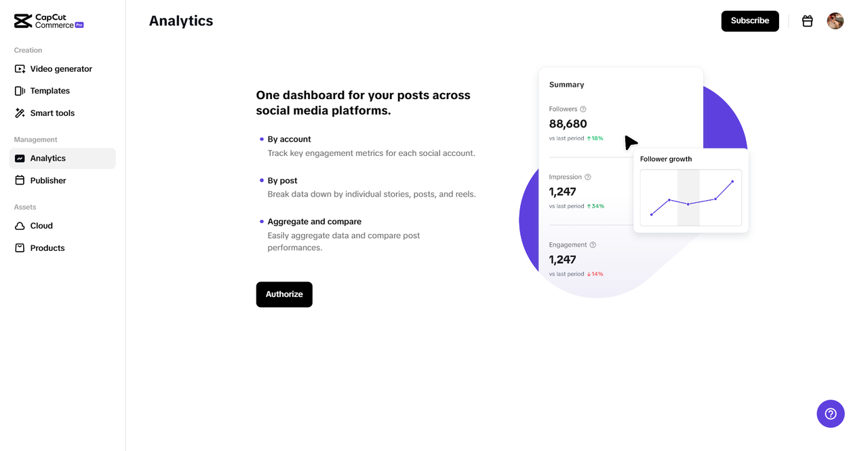Click the Impression info tooltip icon

point(588,177)
